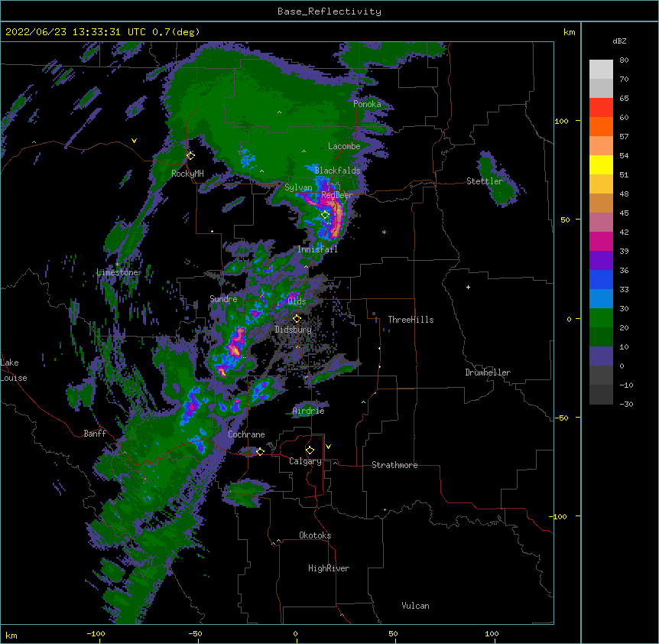Click the yellow diamond marker below RedDeer

325,215
